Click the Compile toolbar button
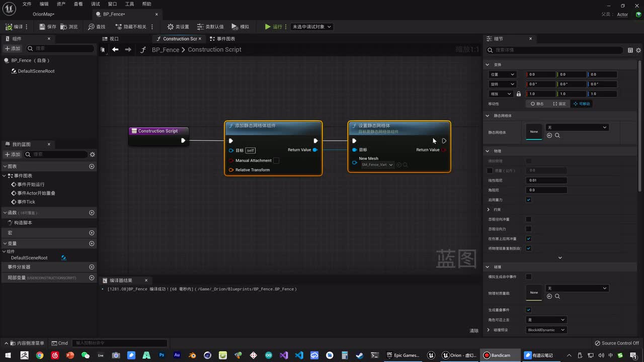Viewport: 644px width, 362px height. tap(14, 27)
